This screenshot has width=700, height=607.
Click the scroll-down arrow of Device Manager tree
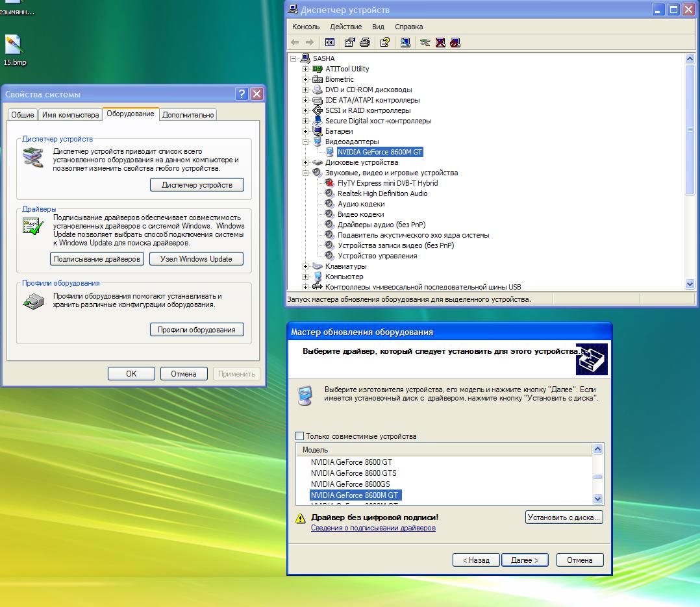[690, 284]
